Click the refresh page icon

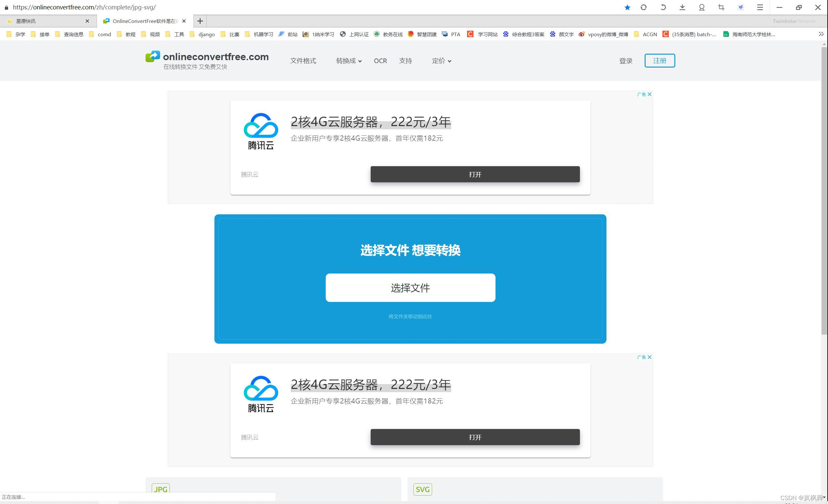pos(644,7)
